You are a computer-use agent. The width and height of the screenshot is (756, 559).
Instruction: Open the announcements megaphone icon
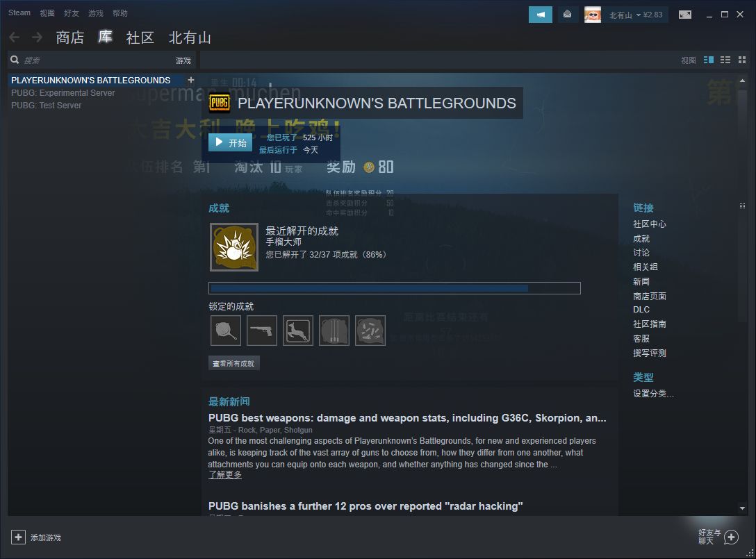(541, 15)
